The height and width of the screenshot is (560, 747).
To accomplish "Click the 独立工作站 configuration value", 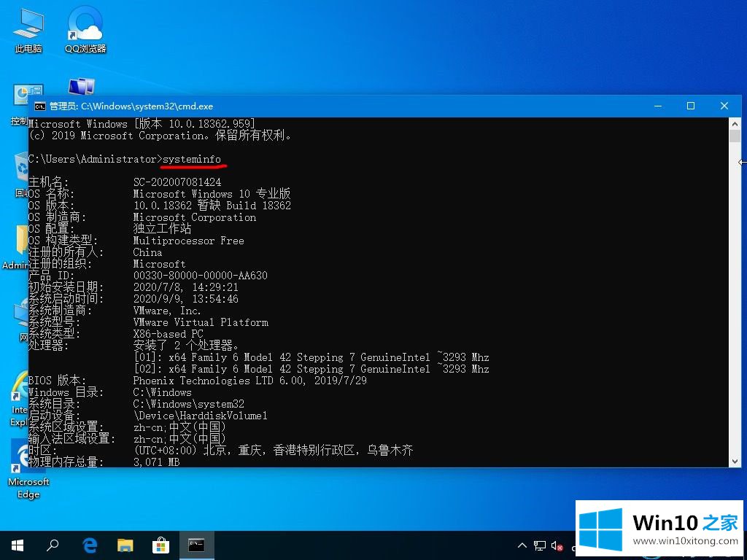I will (x=163, y=229).
